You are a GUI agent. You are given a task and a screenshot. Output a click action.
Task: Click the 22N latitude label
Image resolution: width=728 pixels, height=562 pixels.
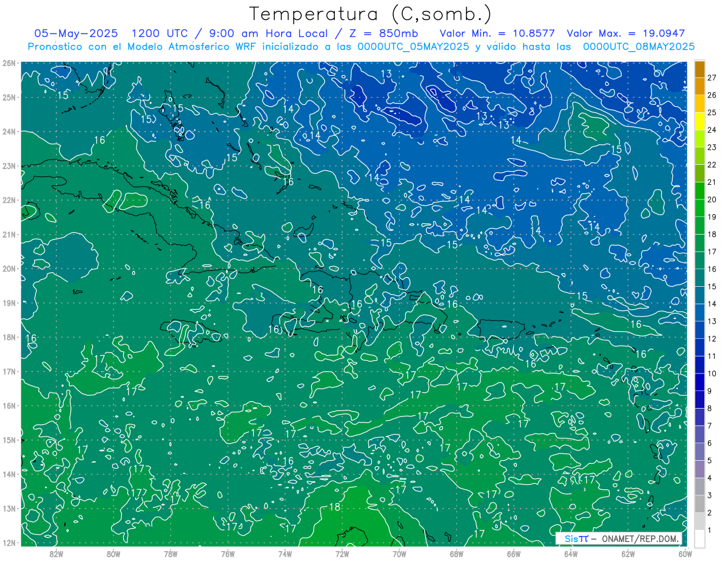point(9,200)
